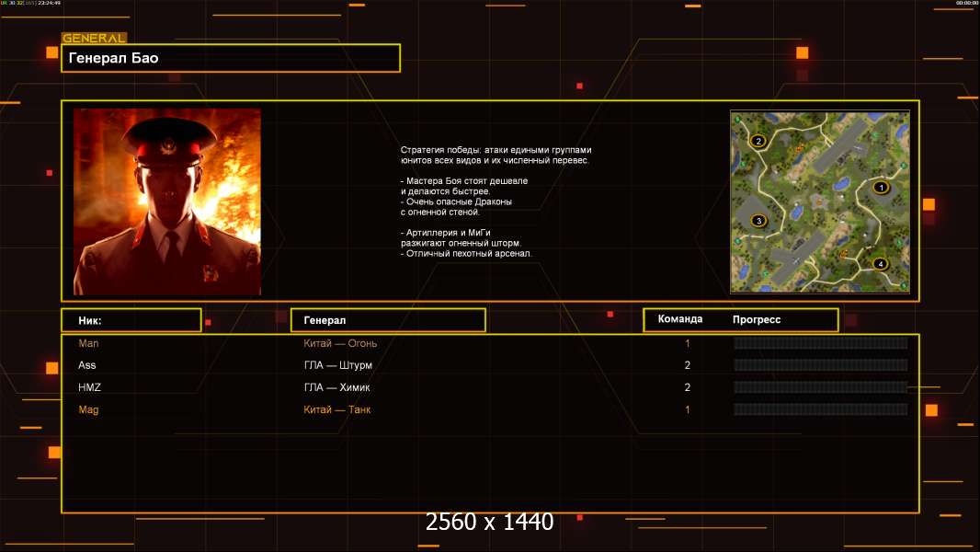Select player nickname 'Man'
The height and width of the screenshot is (552, 980).
88,343
